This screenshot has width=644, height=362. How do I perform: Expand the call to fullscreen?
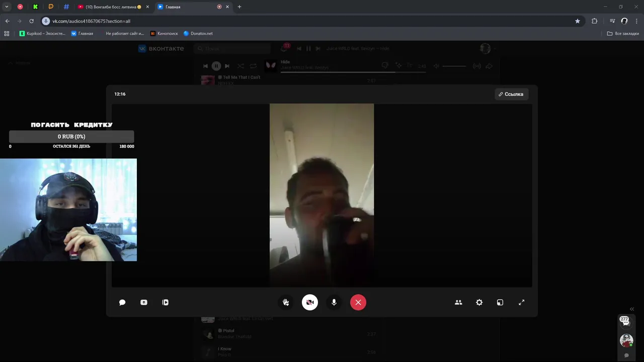click(522, 302)
